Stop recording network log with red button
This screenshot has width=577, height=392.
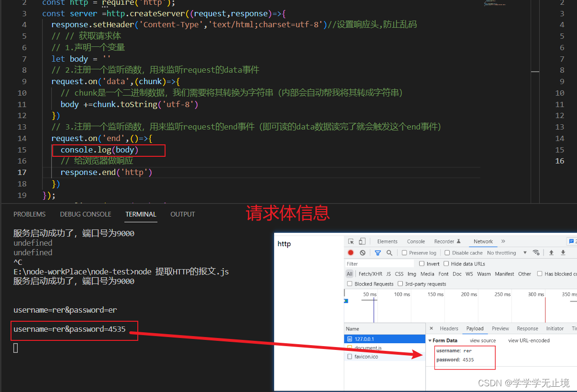point(351,253)
